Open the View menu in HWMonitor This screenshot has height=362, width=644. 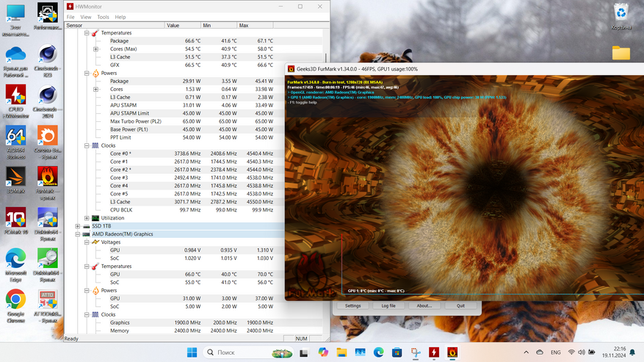point(86,17)
